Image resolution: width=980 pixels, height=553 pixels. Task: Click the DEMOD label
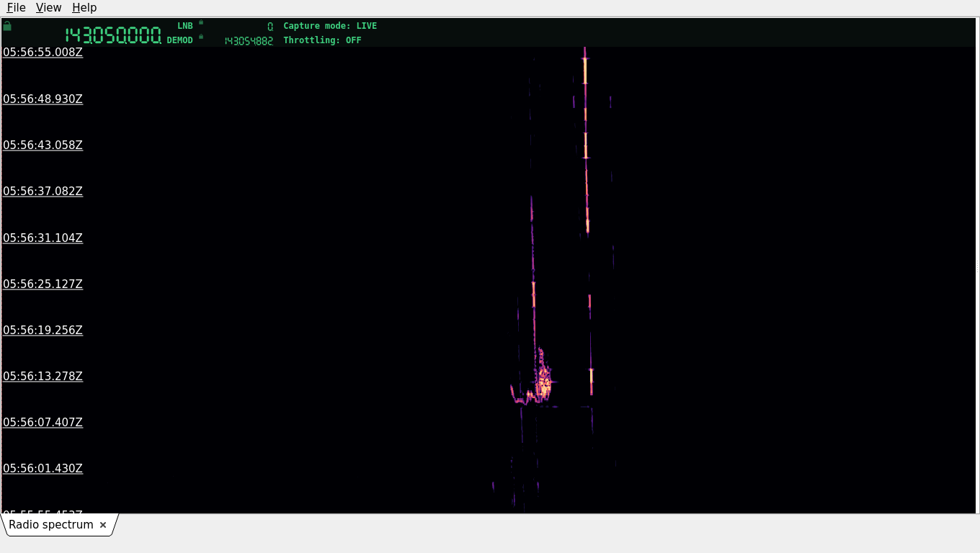click(180, 40)
